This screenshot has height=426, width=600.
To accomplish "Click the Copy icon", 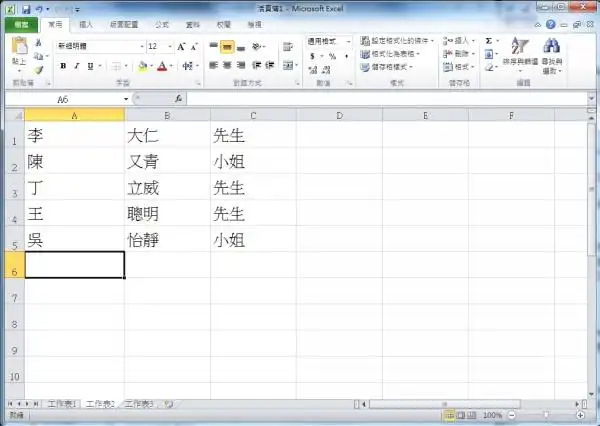I will tap(38, 56).
